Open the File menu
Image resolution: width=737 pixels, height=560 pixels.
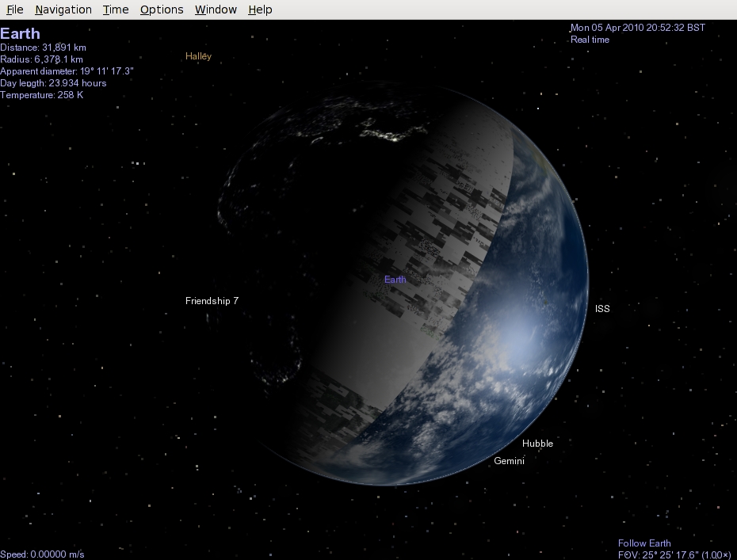tap(14, 10)
